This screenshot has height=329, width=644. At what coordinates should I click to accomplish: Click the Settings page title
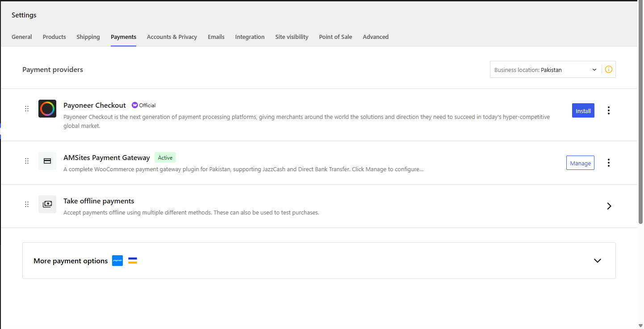click(24, 15)
